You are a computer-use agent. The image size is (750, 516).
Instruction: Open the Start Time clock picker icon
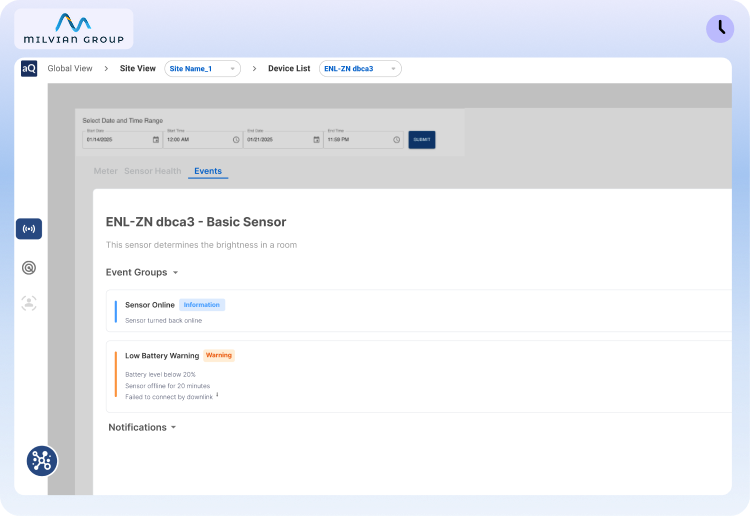tap(236, 140)
